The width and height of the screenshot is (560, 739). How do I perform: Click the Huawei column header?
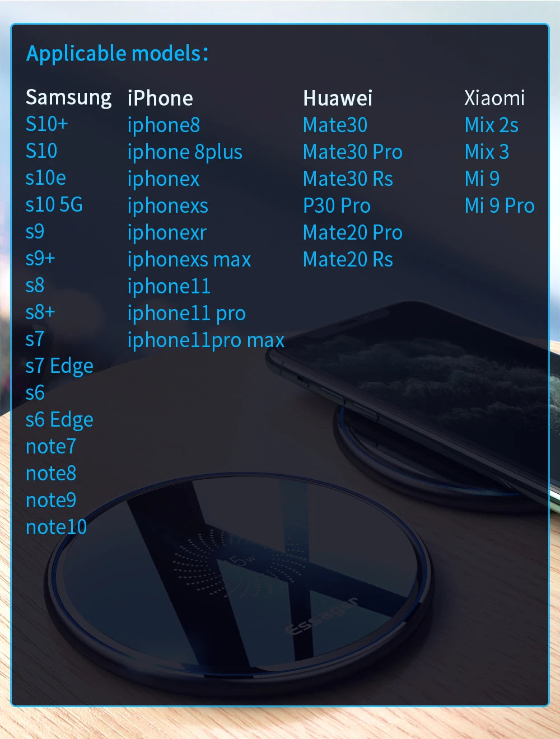tap(338, 98)
